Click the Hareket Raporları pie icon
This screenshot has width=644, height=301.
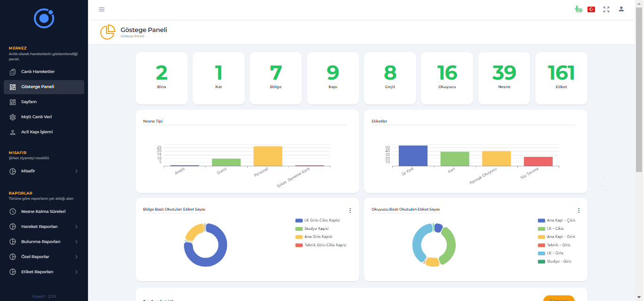[x=13, y=227]
